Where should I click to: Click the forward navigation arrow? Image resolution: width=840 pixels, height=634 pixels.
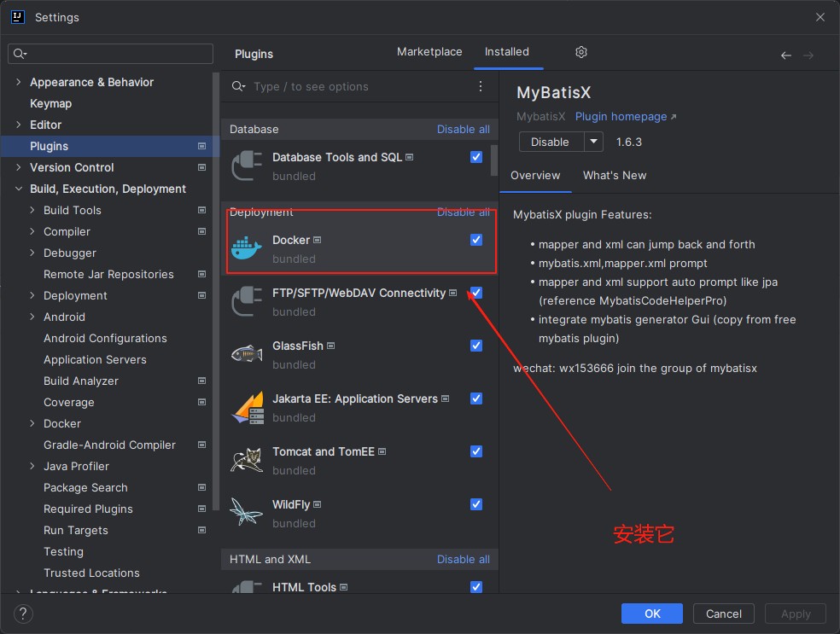tap(808, 55)
